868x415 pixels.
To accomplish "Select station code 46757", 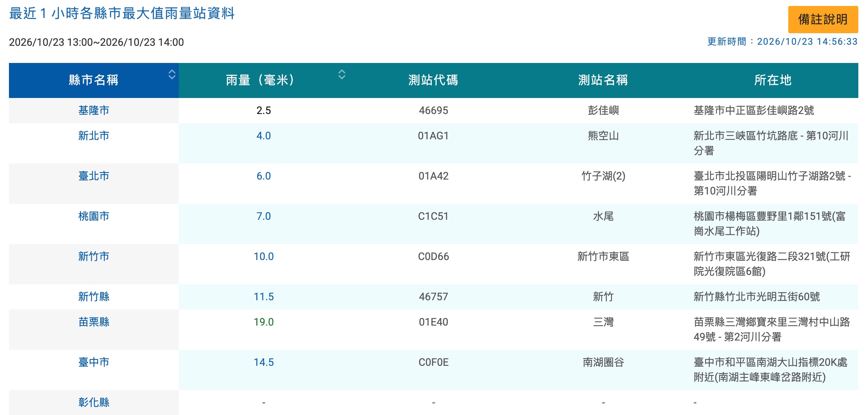I will (434, 297).
